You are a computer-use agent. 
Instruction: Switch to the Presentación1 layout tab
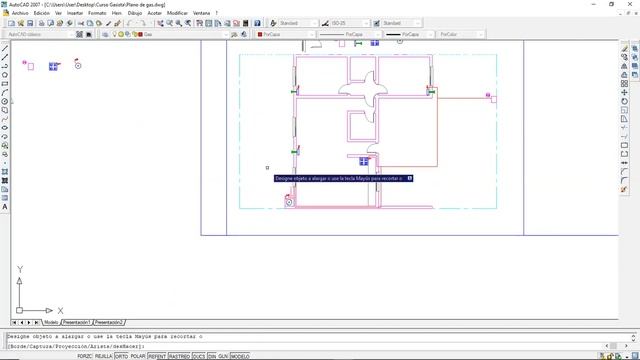coord(77,322)
